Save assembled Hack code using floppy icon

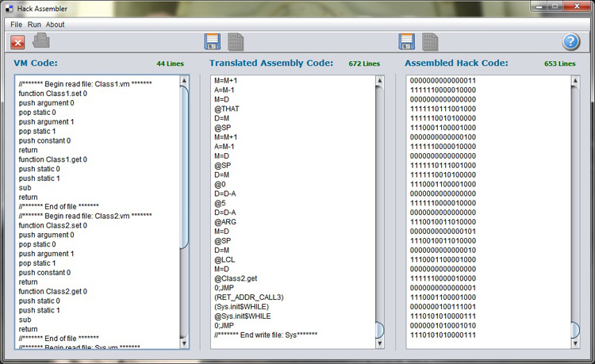[x=407, y=42]
